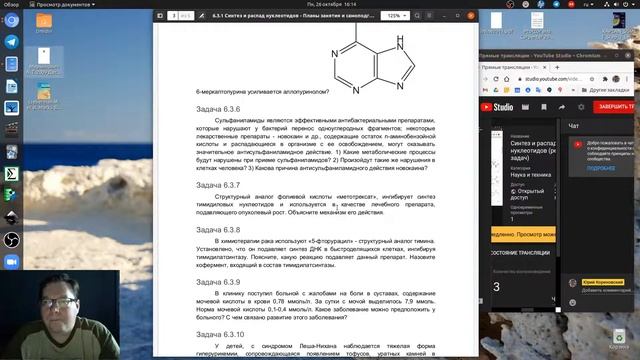The width and height of the screenshot is (640, 360).
Task: Open Chromium three-dot menu
Action: click(x=627, y=79)
